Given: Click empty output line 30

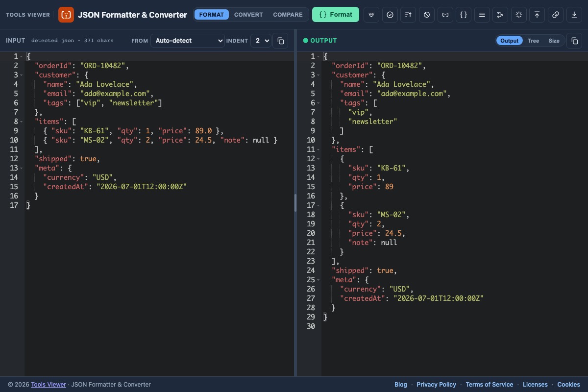Looking at the screenshot, I should (455, 326).
